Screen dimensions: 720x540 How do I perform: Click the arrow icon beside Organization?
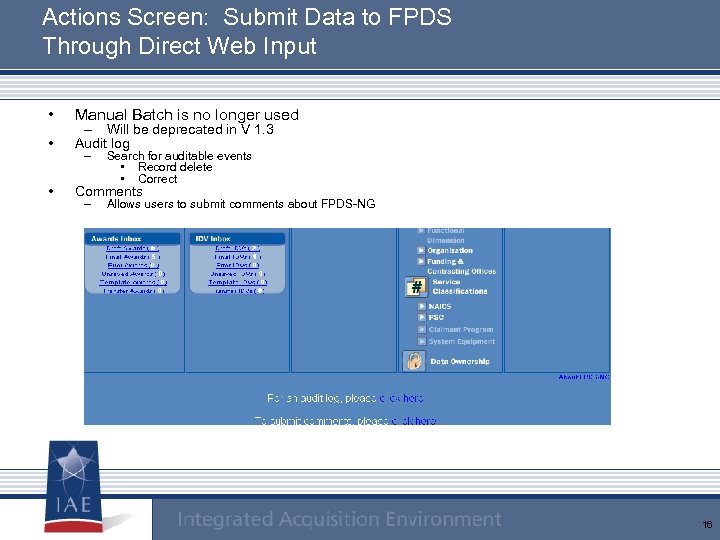[x=421, y=250]
